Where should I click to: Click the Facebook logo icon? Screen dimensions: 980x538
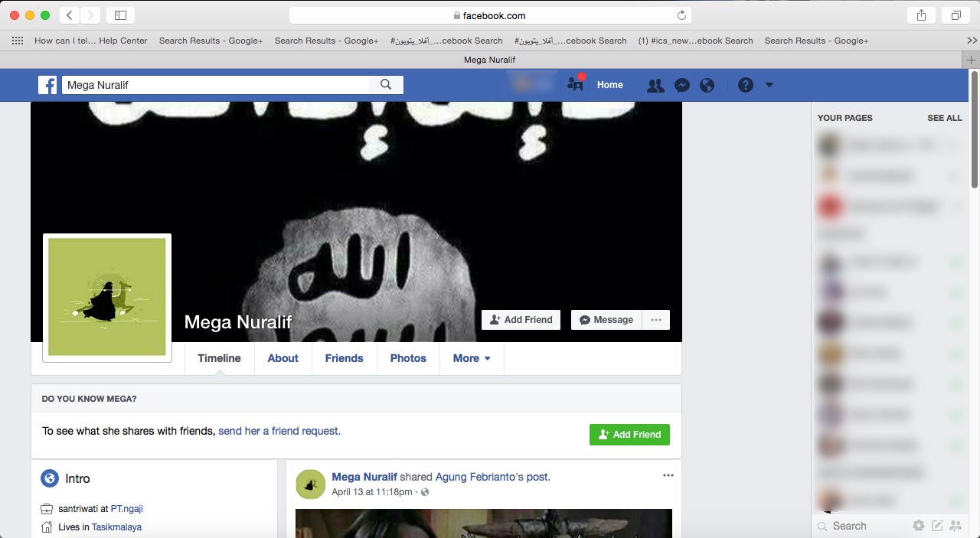pos(47,85)
